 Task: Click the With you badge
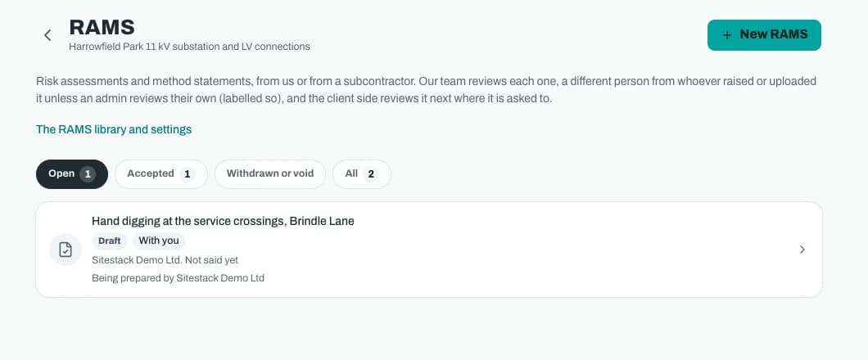(159, 241)
